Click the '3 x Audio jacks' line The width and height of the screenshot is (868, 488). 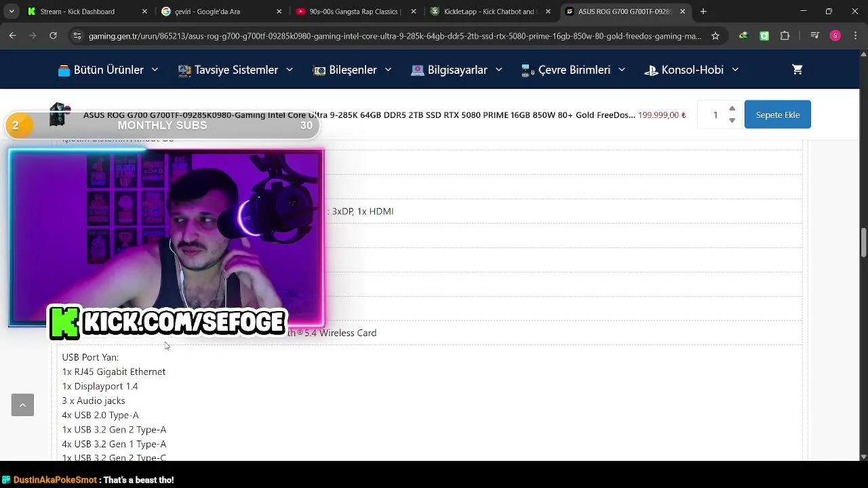click(x=94, y=401)
